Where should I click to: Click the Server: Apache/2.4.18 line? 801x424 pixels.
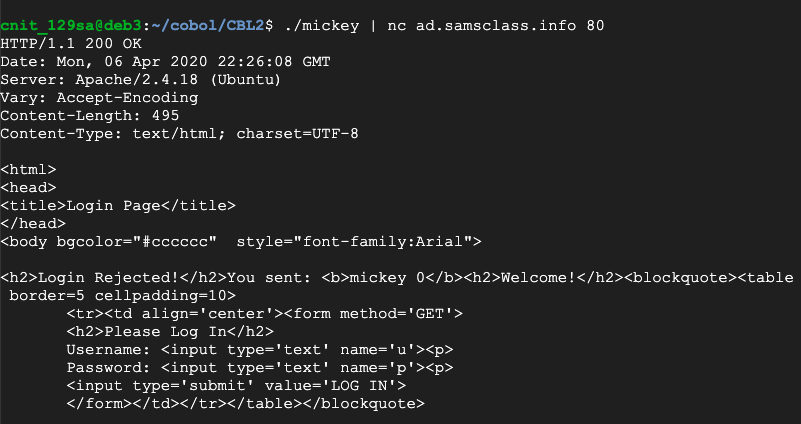click(x=141, y=79)
